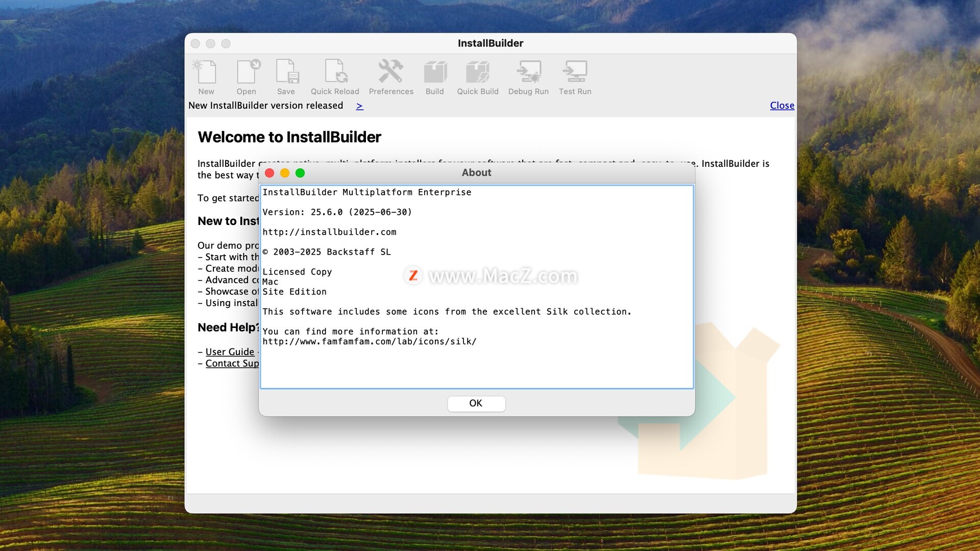Screen dimensions: 980x551
Task: Open Preferences with the tools icon
Action: [391, 72]
